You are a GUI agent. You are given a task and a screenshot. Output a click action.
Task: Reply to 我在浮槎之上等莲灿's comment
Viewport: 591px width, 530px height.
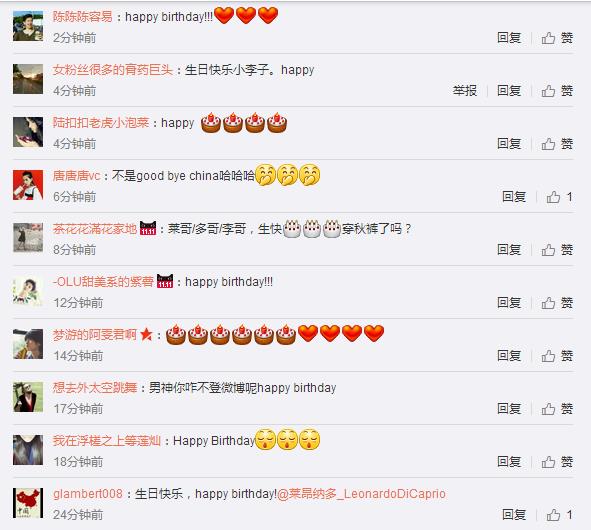pyautogui.click(x=509, y=462)
